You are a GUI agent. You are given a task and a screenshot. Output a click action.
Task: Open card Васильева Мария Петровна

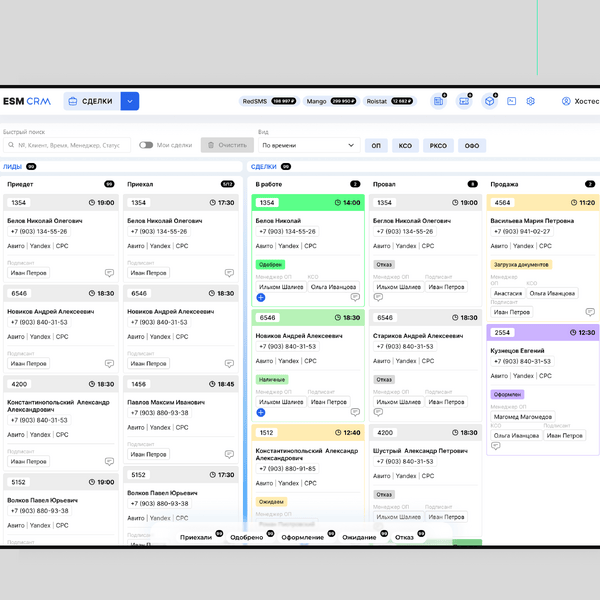(x=532, y=221)
